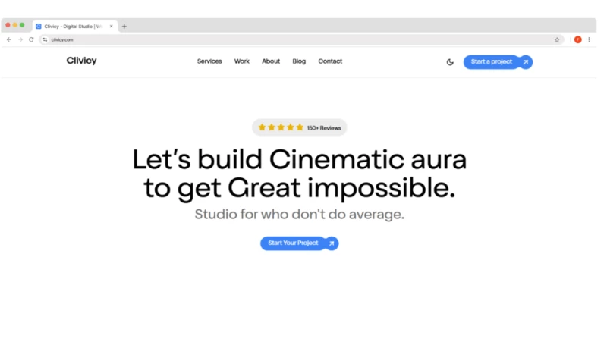Screen dimensions: 607x364
Task: Open site info icon in address bar
Action: 45,40
